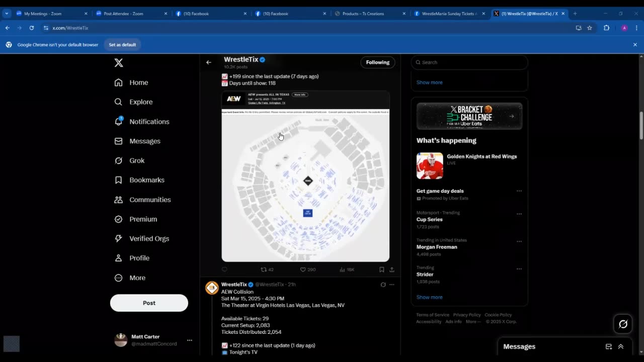Screen dimensions: 644x362
Task: Open Chrome three-dot menu
Action: 636,28
